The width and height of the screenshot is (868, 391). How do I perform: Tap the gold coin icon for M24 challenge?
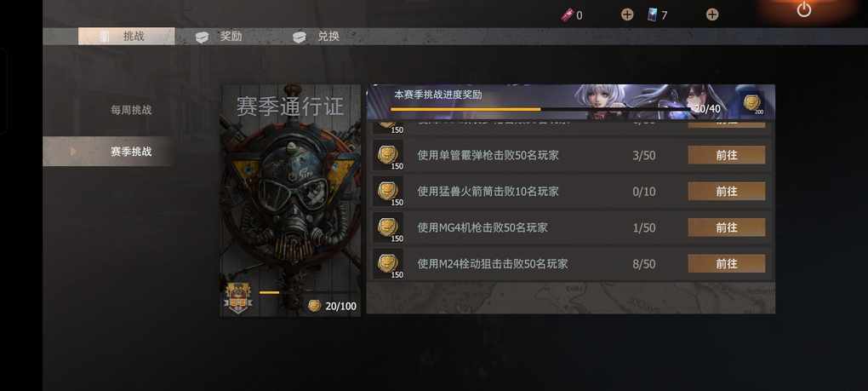point(388,263)
